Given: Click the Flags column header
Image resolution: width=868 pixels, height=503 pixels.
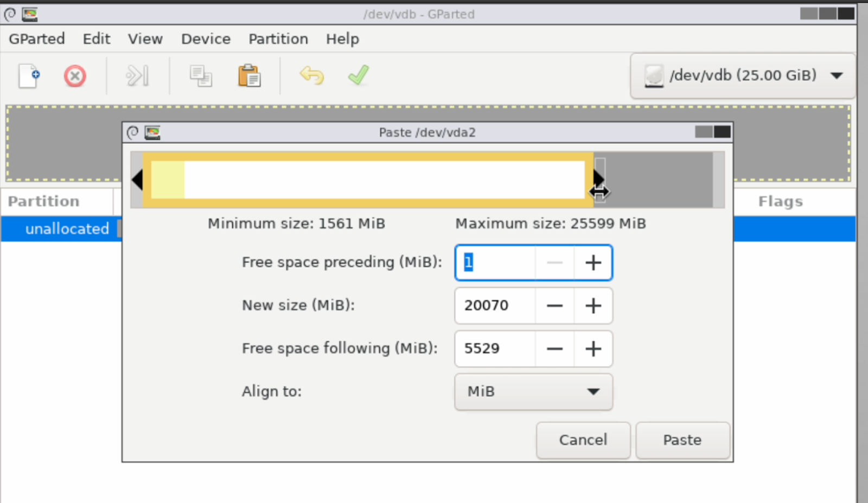Looking at the screenshot, I should [780, 202].
